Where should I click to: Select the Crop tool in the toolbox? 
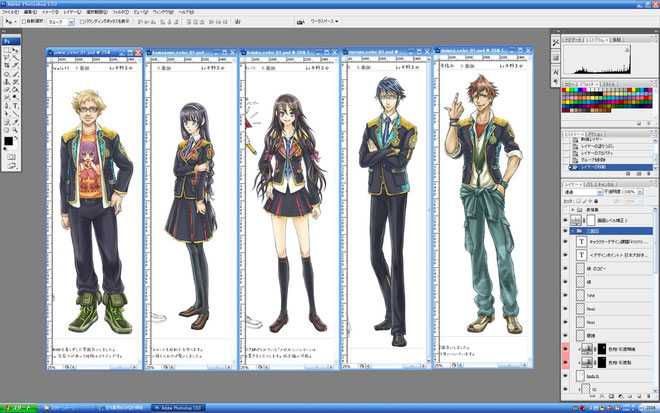point(6,65)
